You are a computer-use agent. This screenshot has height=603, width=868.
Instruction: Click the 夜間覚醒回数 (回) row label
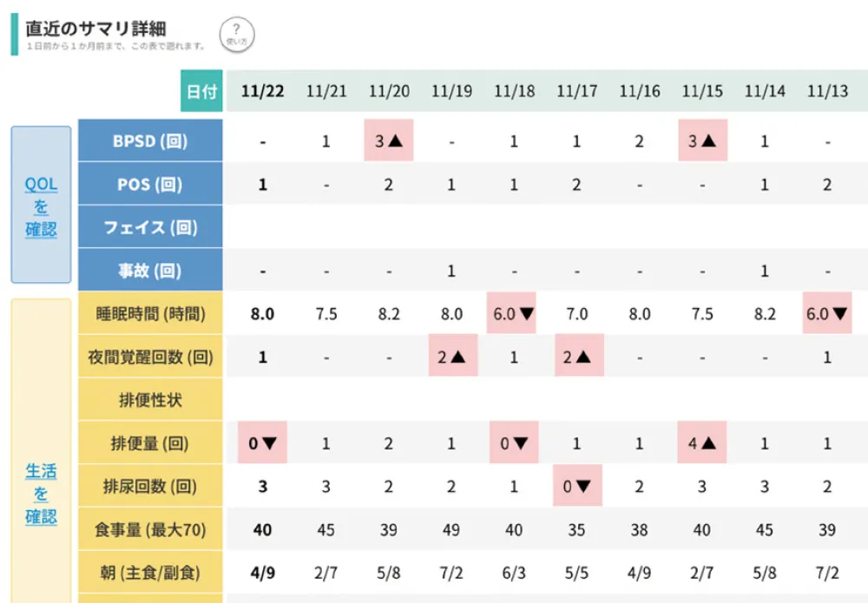pos(150,357)
